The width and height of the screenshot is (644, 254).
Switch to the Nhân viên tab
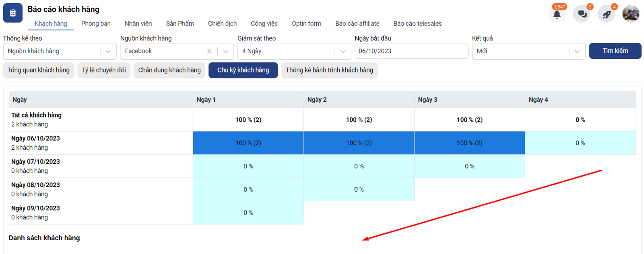tap(138, 23)
